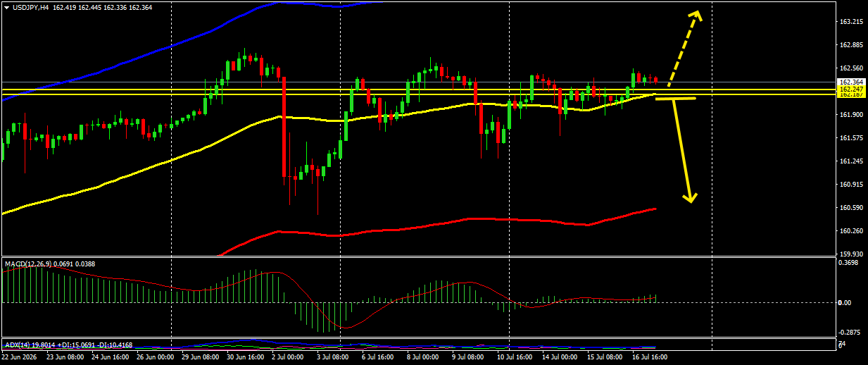Click the 161.245 price axis label
868x365 pixels.
coord(850,161)
